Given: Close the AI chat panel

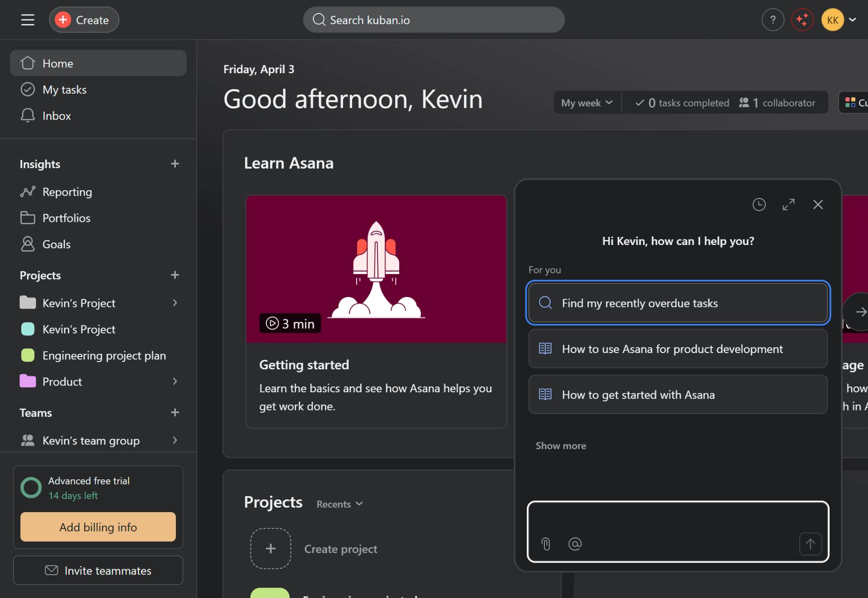Looking at the screenshot, I should pyautogui.click(x=818, y=204).
